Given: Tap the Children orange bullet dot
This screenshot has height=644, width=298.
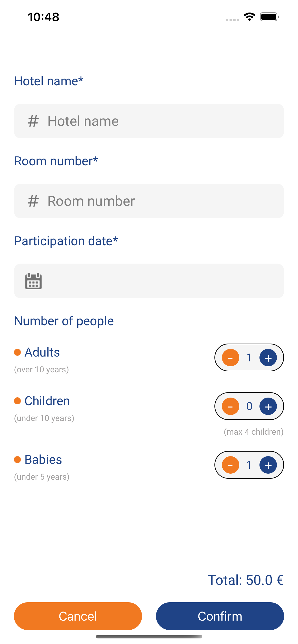Looking at the screenshot, I should 17,401.
